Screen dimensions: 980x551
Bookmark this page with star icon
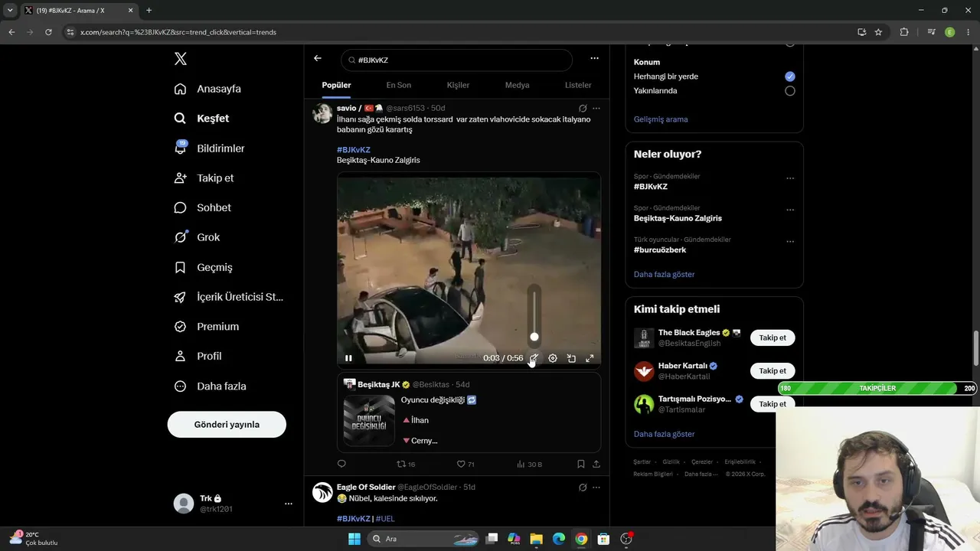coord(878,32)
